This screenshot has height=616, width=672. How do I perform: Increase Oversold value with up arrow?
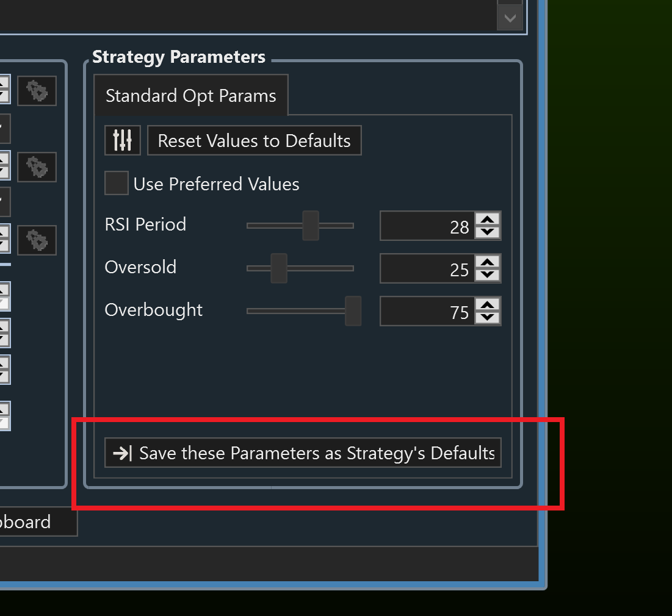pyautogui.click(x=487, y=262)
